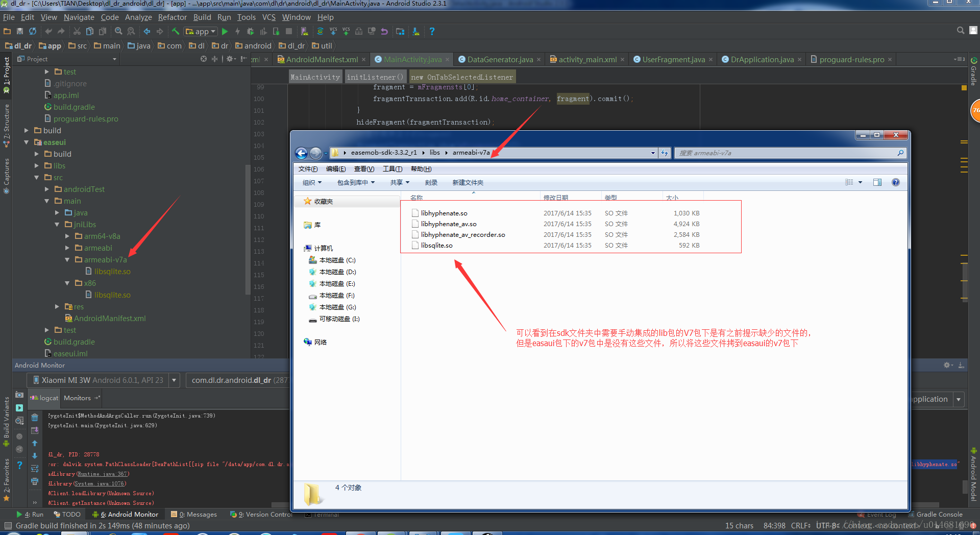The height and width of the screenshot is (535, 980).
Task: Click the Cut scissors icon
Action: 77,31
